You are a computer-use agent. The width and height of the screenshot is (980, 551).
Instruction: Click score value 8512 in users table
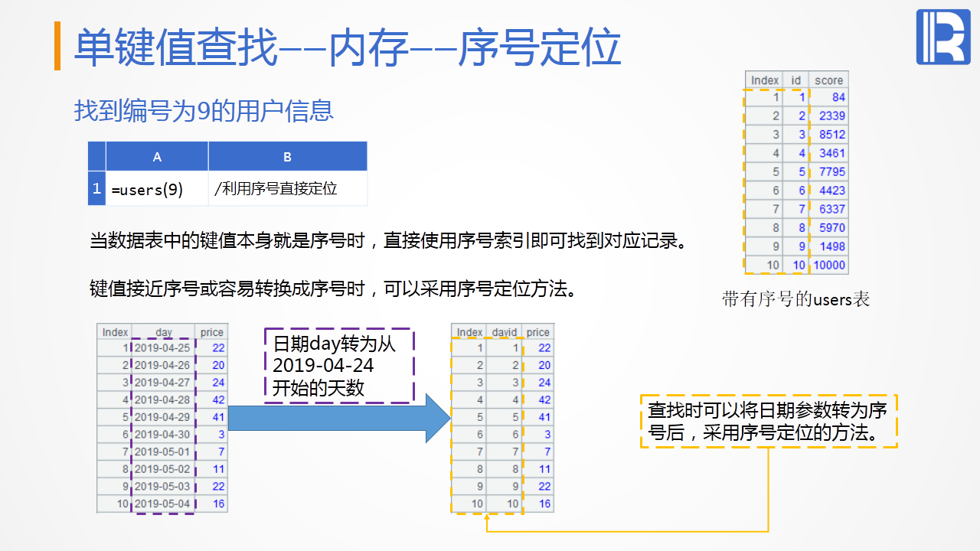(x=828, y=135)
